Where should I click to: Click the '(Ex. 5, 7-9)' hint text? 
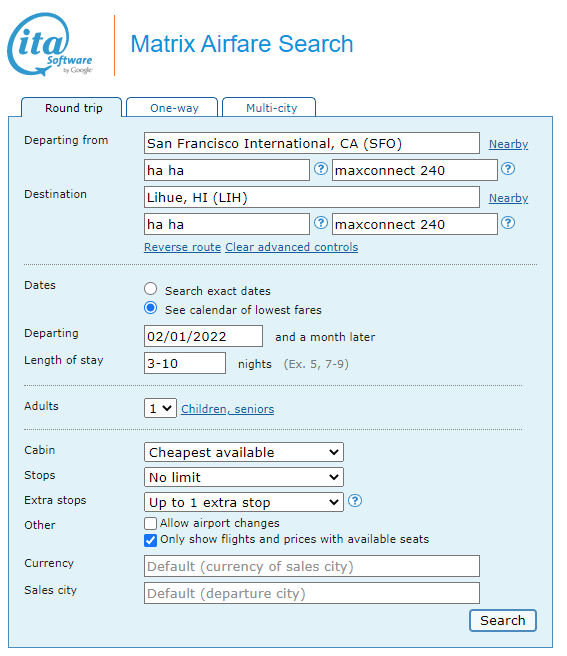coord(316,364)
